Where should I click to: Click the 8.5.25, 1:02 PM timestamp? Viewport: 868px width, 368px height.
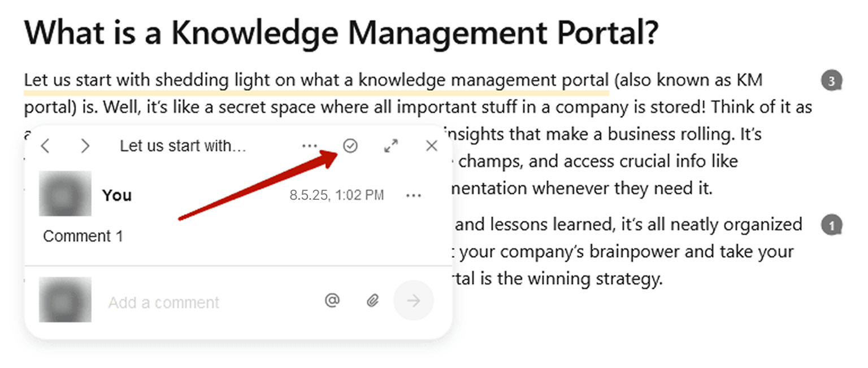pos(337,196)
